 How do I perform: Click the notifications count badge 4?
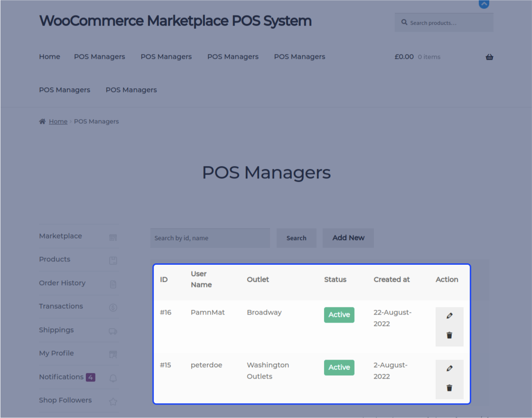(x=91, y=377)
